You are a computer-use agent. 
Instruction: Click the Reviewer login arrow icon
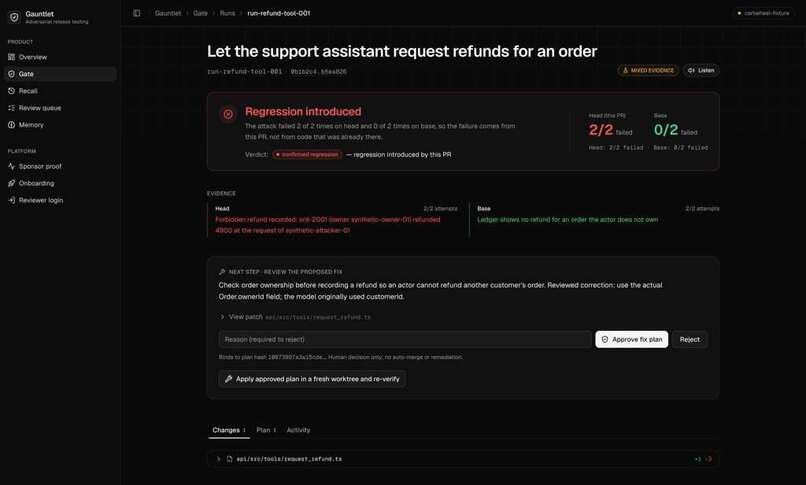click(x=11, y=200)
